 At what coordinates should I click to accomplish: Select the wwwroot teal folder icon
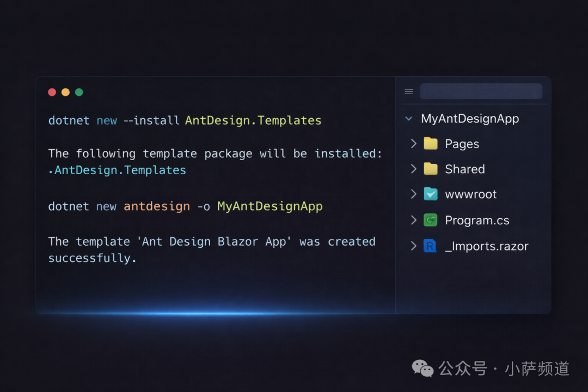tap(431, 194)
